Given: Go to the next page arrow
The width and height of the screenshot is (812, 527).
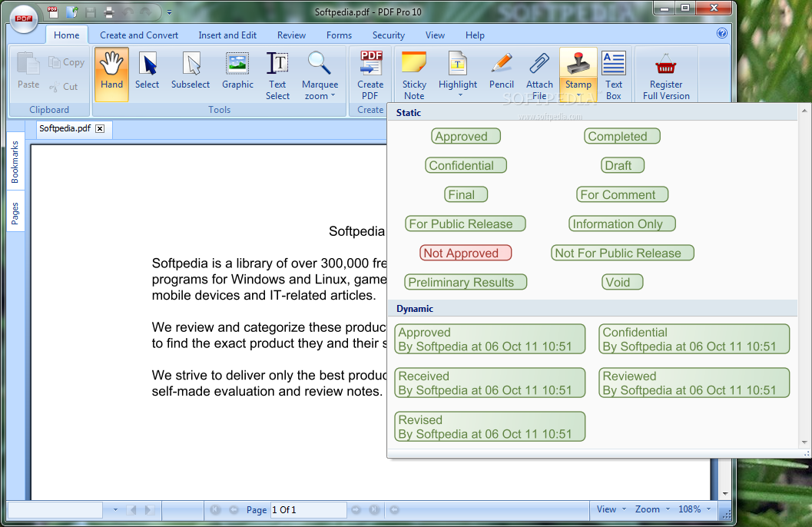Looking at the screenshot, I should coord(356,509).
